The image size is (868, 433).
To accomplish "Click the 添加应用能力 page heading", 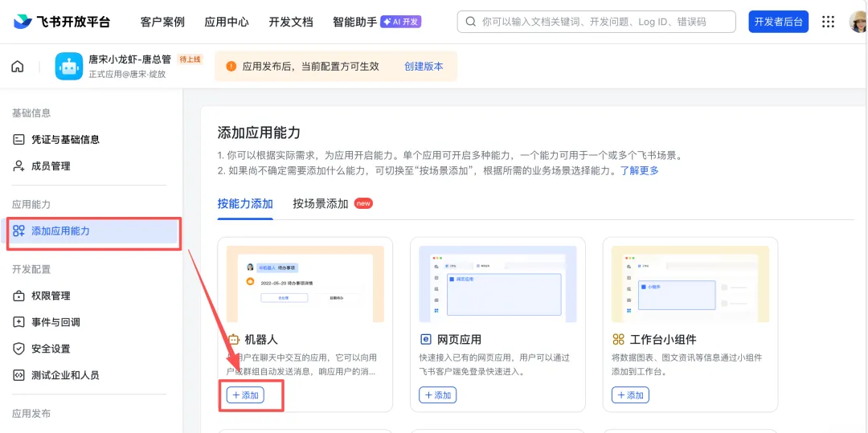I will (259, 133).
